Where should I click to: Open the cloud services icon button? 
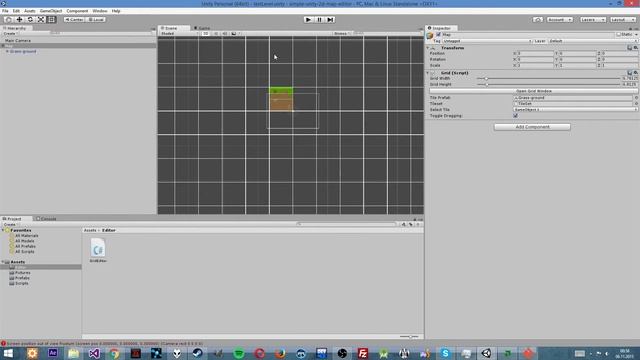tap(538, 20)
